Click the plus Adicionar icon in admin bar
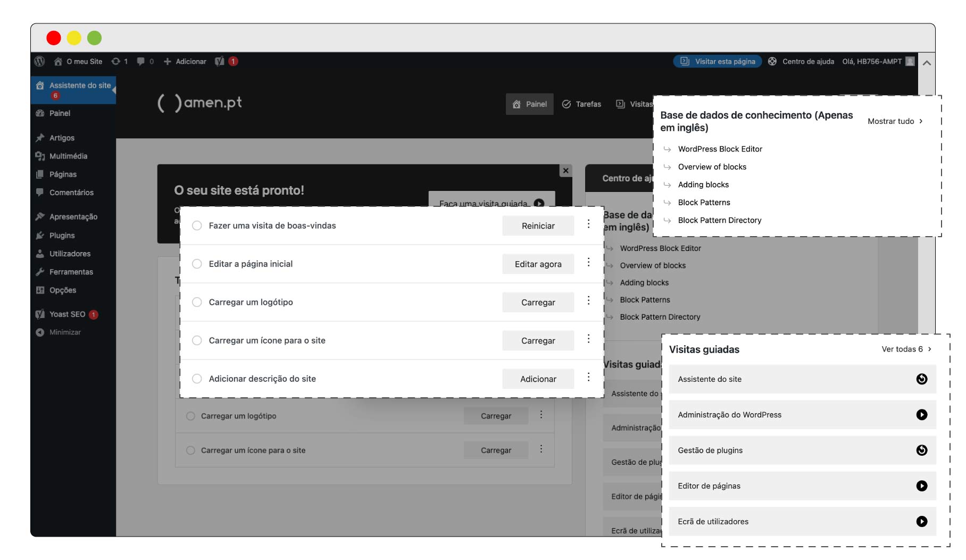The image size is (966, 560). [167, 61]
